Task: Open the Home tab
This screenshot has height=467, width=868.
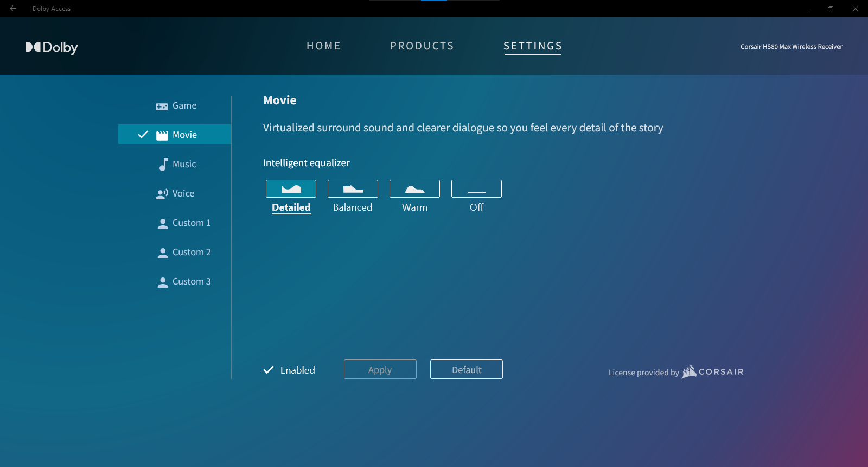Action: point(323,46)
